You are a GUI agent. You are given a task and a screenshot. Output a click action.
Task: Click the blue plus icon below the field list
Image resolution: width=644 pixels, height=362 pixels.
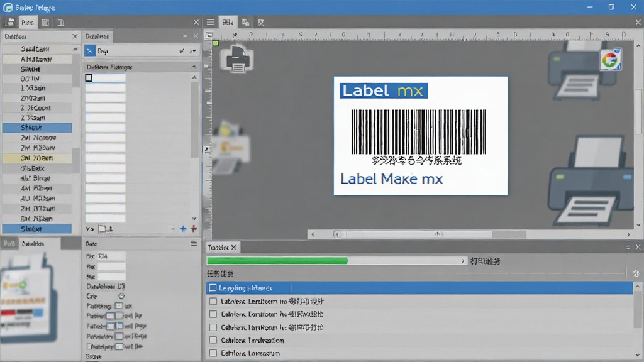point(183,229)
